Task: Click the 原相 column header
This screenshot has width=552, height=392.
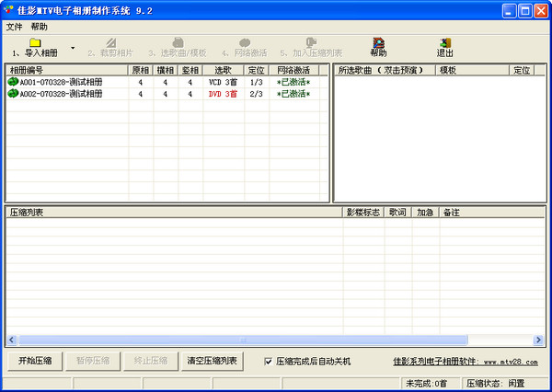Action: click(141, 70)
